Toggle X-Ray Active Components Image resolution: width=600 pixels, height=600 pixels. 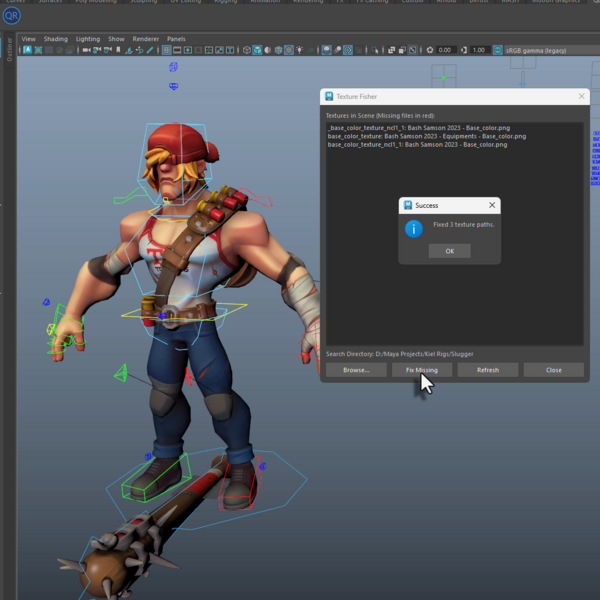[x=402, y=50]
